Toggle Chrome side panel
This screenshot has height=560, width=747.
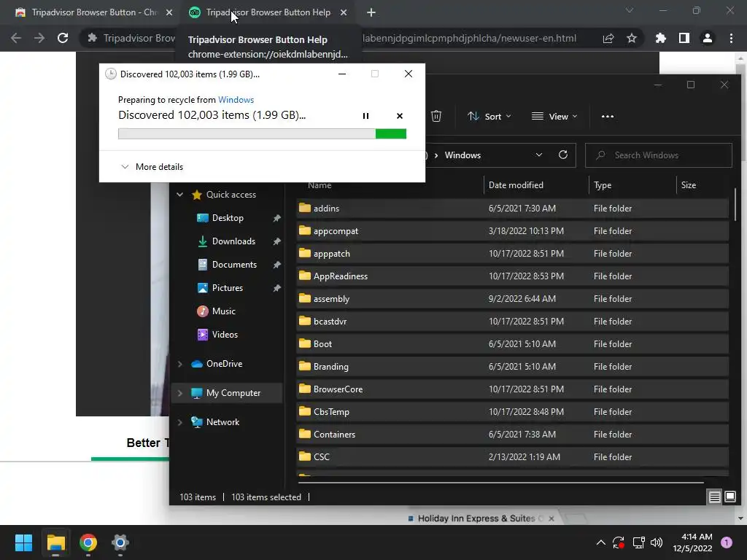tap(684, 38)
